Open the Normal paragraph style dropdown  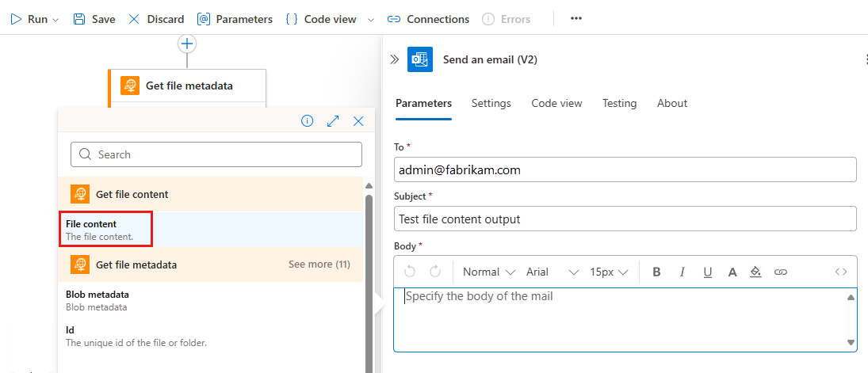click(x=489, y=272)
